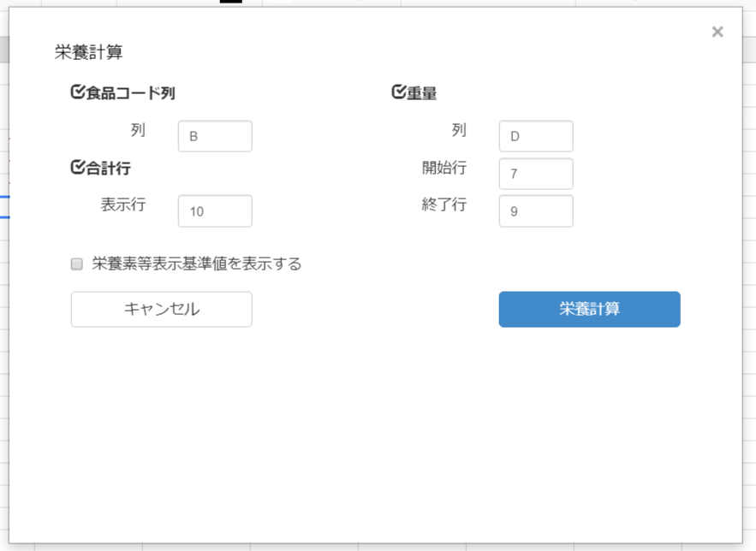The height and width of the screenshot is (551, 756).
Task: Click the 食品コード列 heading text
Action: (x=131, y=92)
